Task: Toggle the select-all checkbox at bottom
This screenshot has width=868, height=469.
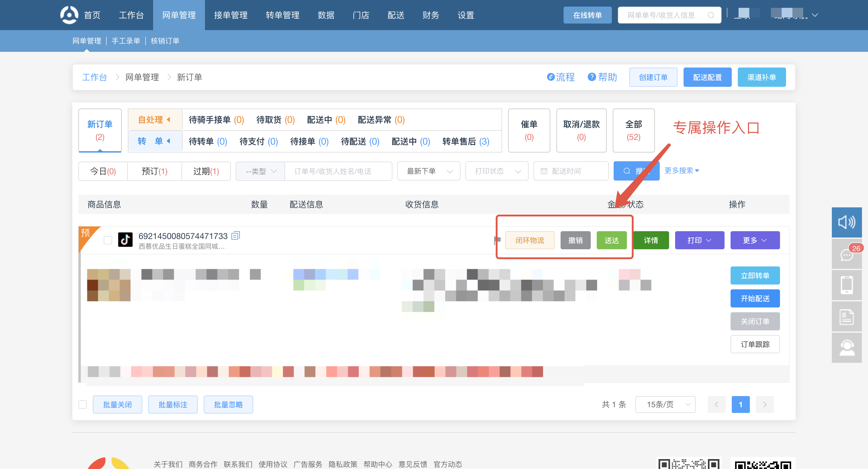Action: (x=83, y=404)
